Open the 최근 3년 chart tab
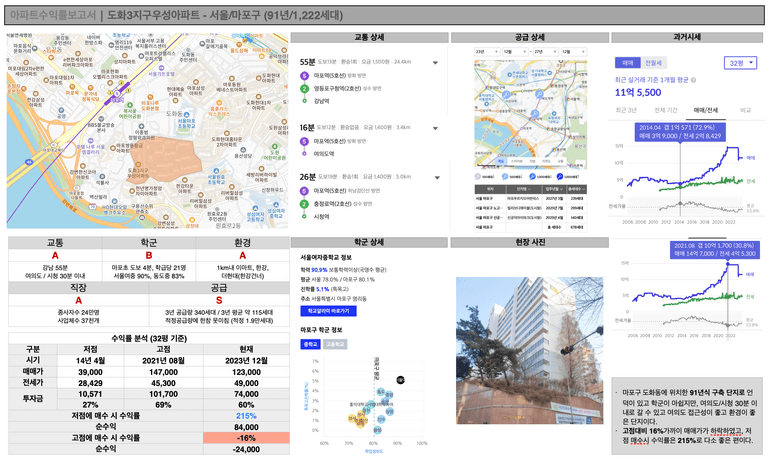769x459 pixels. [x=626, y=110]
